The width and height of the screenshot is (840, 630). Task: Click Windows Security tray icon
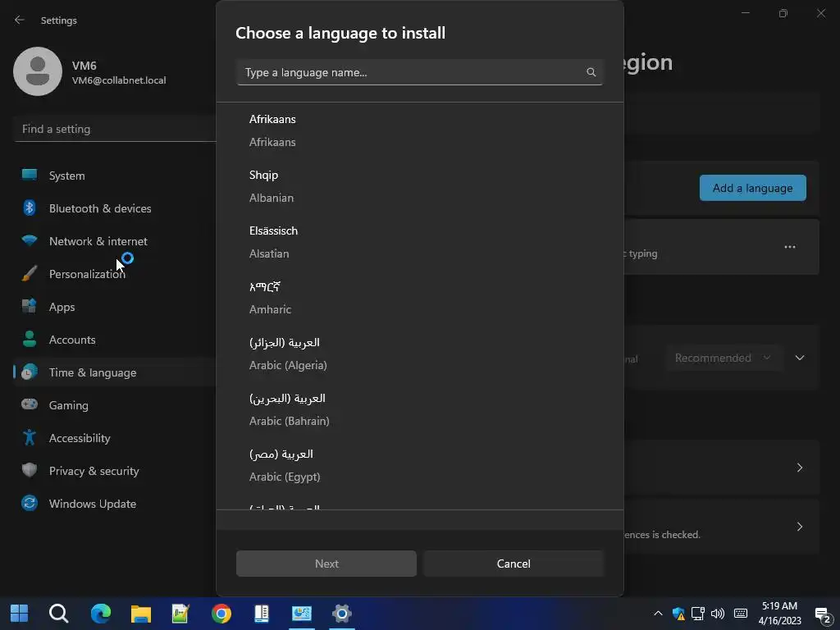click(x=678, y=614)
